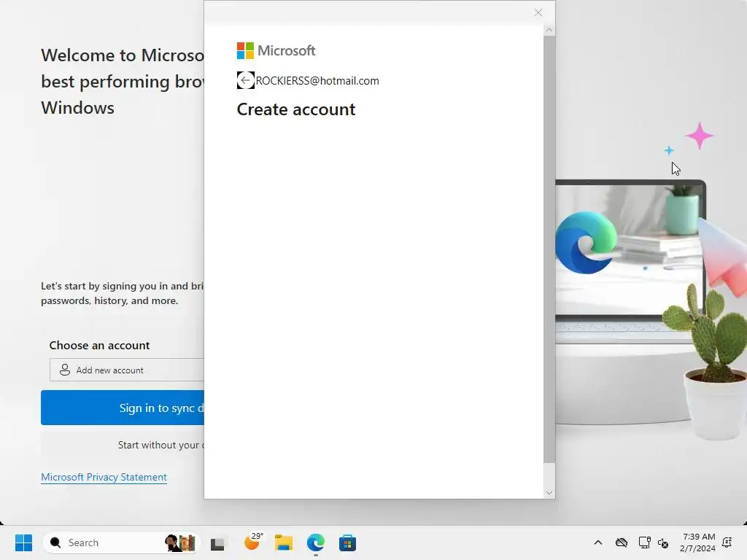
Task: Open the clock showing 7:39 AM
Action: point(697,542)
